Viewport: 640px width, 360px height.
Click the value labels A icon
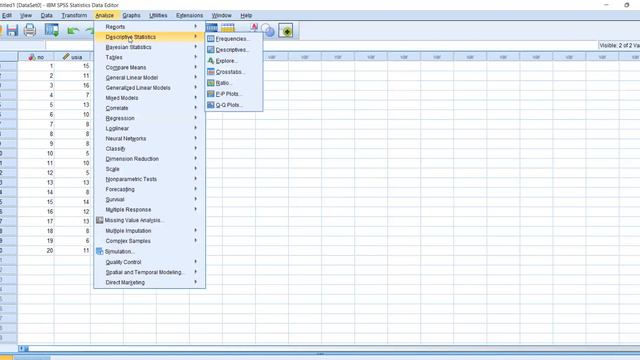[254, 27]
